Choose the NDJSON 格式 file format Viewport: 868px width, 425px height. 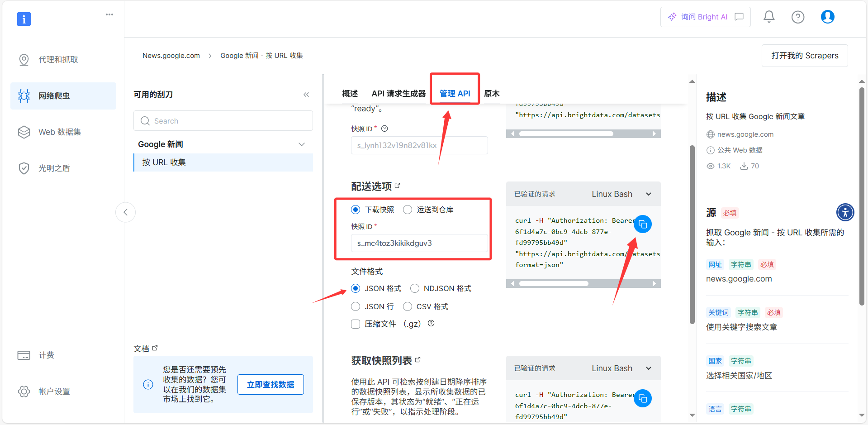point(415,288)
